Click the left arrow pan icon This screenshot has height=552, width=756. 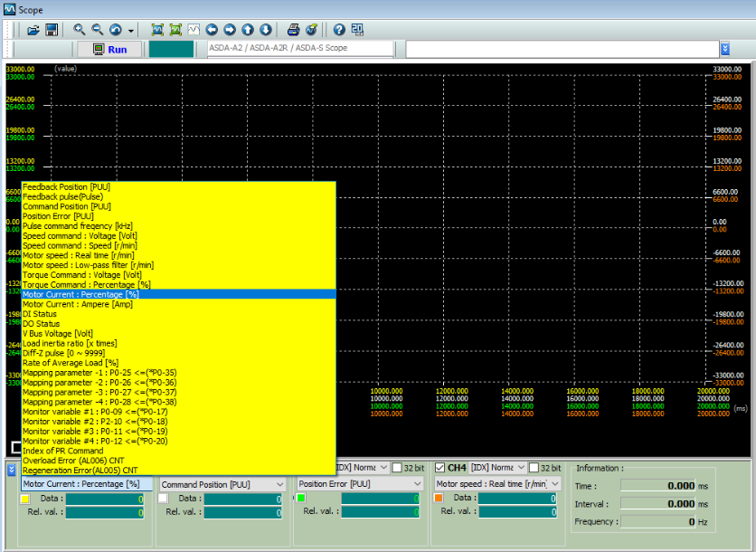pos(212,30)
